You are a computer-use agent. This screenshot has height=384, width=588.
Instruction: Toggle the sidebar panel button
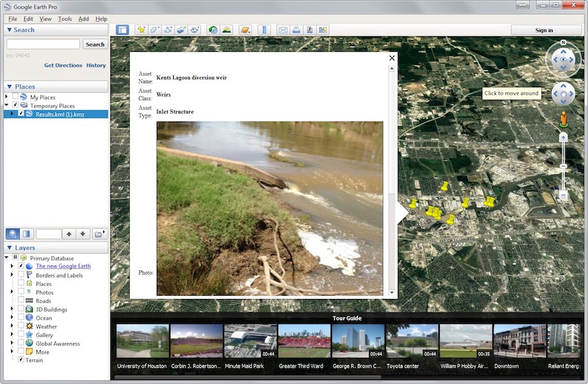click(122, 30)
